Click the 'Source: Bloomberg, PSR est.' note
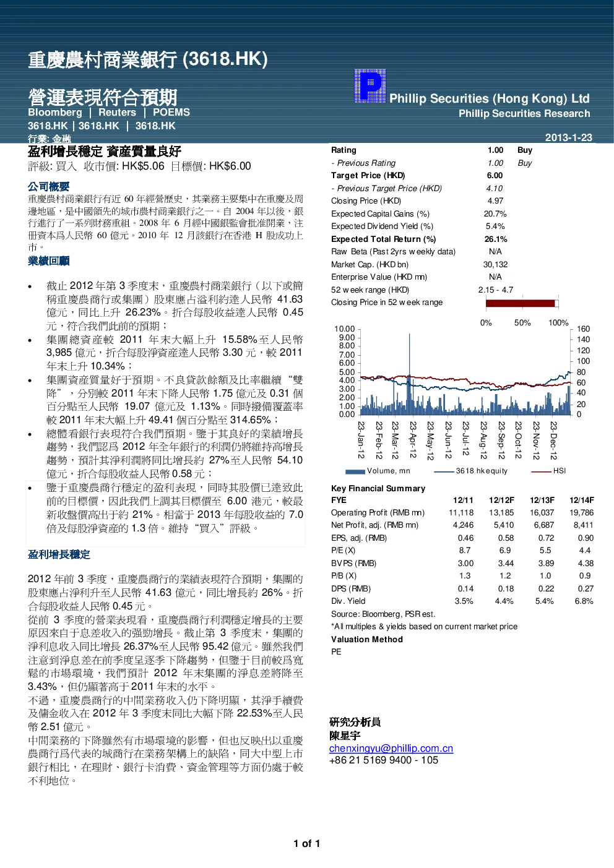The width and height of the screenshot is (614, 868). coord(383,614)
